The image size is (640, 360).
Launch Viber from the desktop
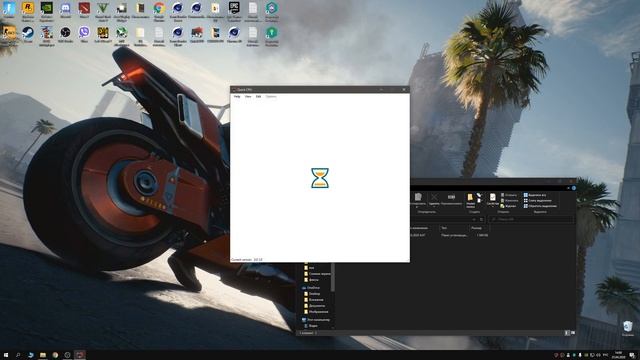84,32
